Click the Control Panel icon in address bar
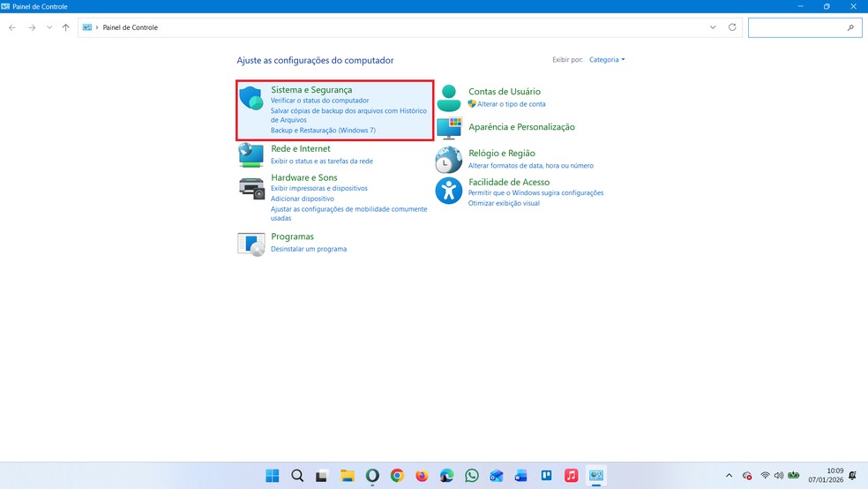Image resolution: width=868 pixels, height=489 pixels. [87, 27]
